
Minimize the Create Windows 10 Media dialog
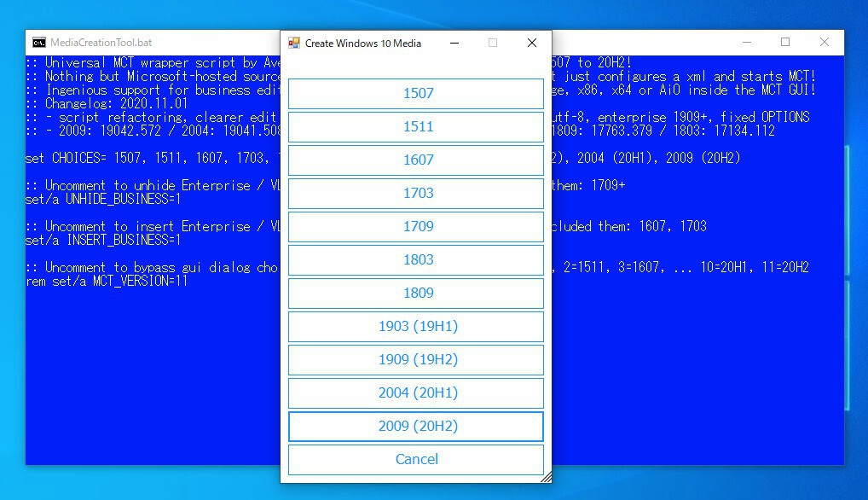454,43
